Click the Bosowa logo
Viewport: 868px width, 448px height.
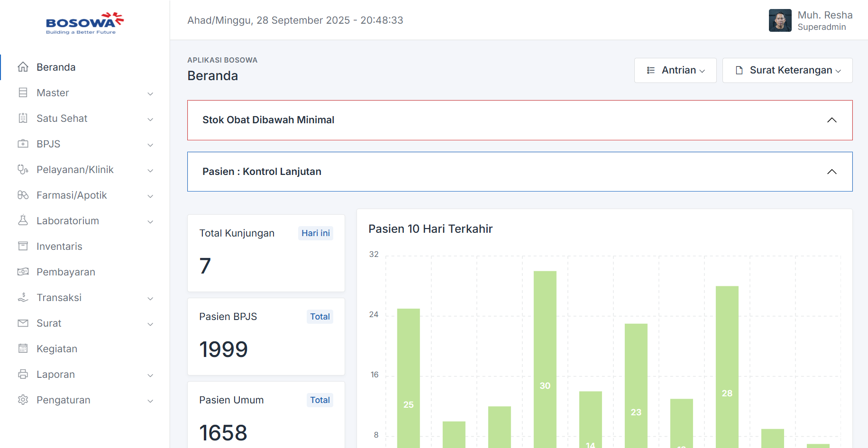(x=84, y=23)
